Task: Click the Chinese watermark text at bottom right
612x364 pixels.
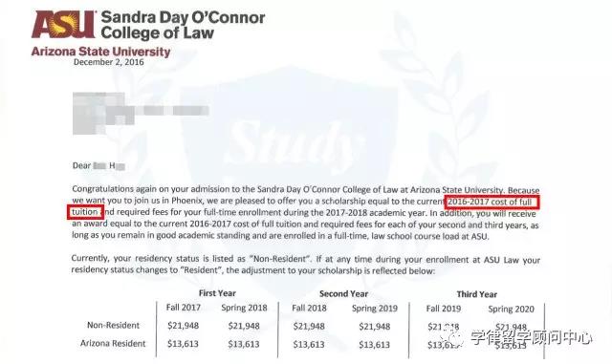Action: [x=531, y=337]
